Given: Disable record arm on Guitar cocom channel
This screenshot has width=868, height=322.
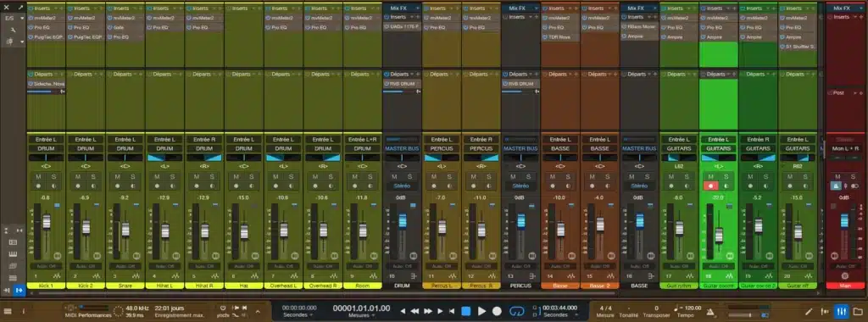Looking at the screenshot, I should (x=711, y=186).
